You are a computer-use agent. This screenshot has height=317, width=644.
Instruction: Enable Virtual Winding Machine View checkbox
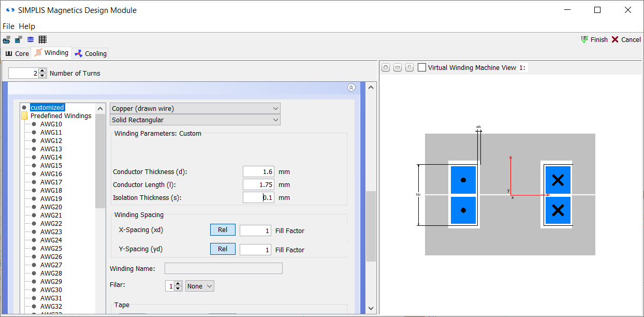(x=422, y=68)
